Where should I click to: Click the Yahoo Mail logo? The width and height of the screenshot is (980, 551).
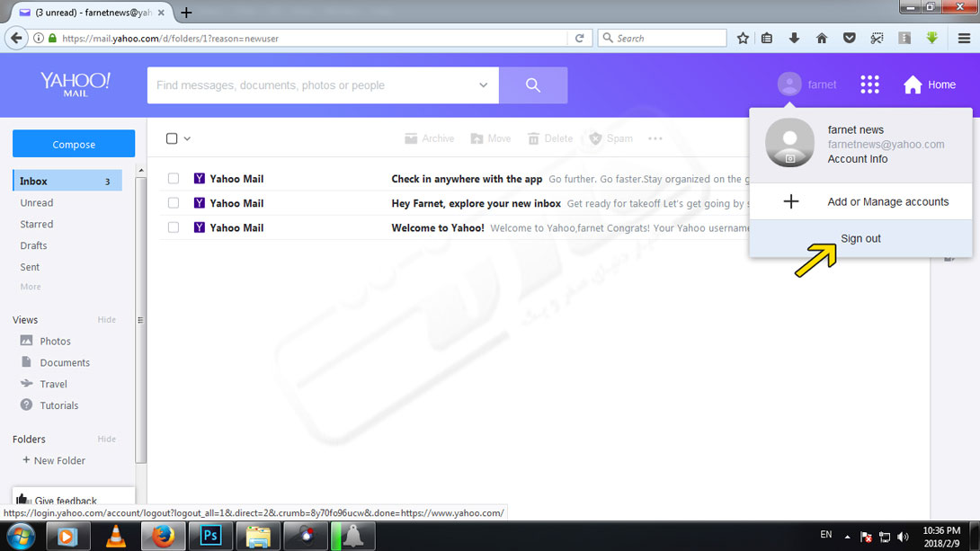pyautogui.click(x=75, y=84)
